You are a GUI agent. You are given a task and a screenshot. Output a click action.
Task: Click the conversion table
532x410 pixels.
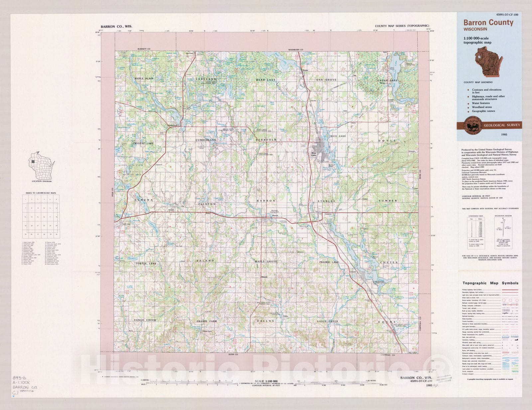tap(475, 232)
